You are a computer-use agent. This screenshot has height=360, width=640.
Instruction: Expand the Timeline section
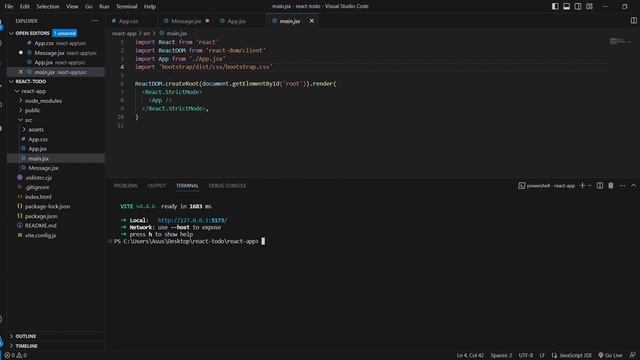(x=27, y=346)
